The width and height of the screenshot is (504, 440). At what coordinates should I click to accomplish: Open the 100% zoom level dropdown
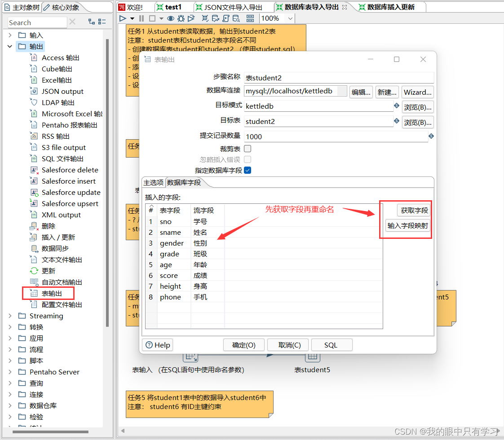(x=290, y=18)
